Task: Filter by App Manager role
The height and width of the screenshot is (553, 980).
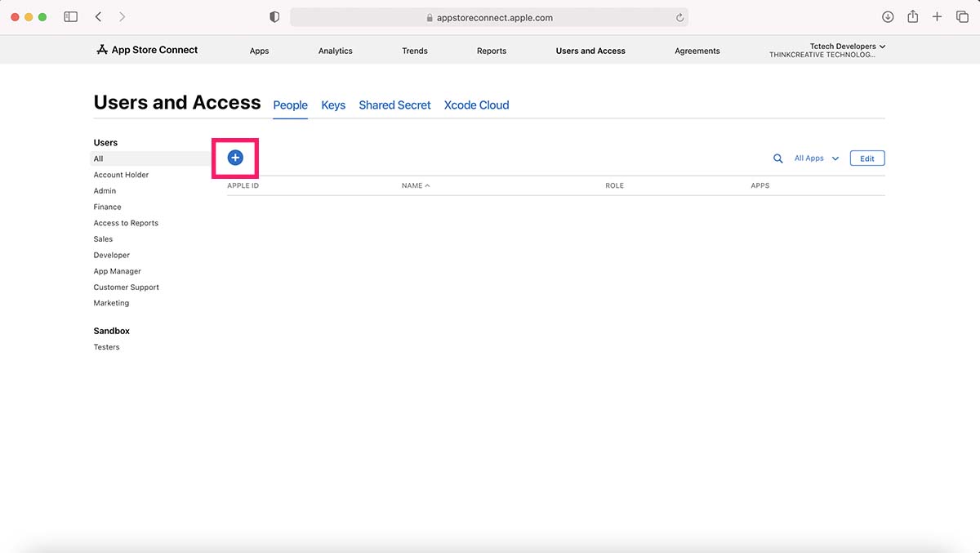Action: click(117, 271)
